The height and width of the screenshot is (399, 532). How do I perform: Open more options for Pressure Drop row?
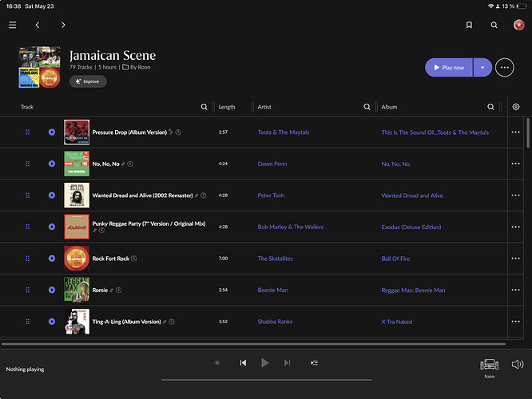click(516, 132)
